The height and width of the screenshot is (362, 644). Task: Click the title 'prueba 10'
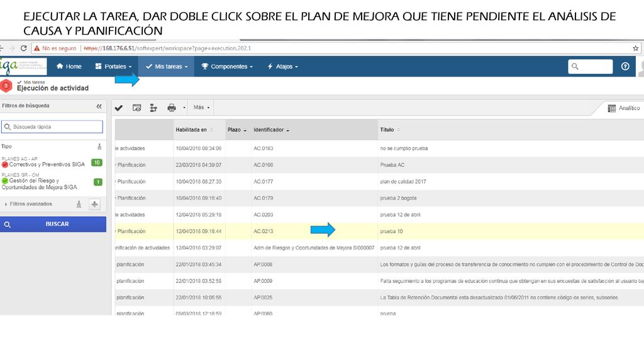(391, 231)
